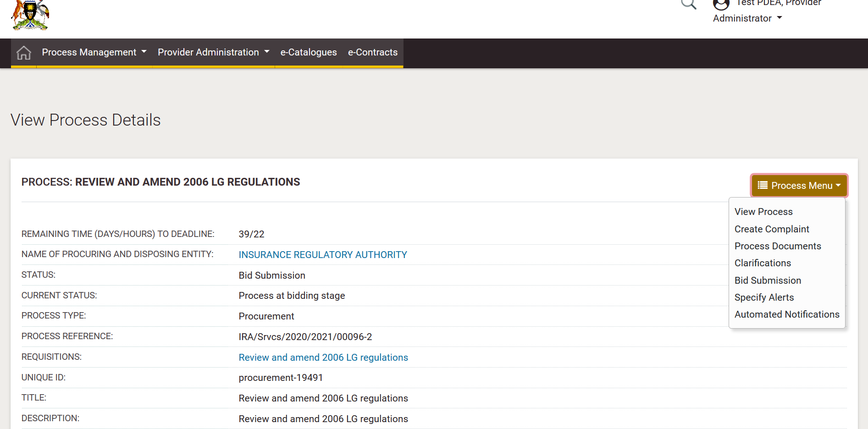Go to e-Contracts in navigation

click(372, 53)
